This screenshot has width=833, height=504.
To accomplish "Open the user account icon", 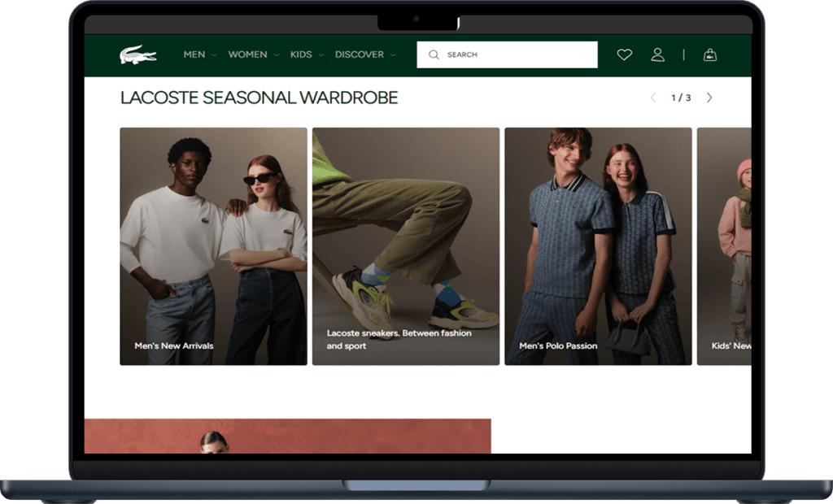I will click(657, 54).
